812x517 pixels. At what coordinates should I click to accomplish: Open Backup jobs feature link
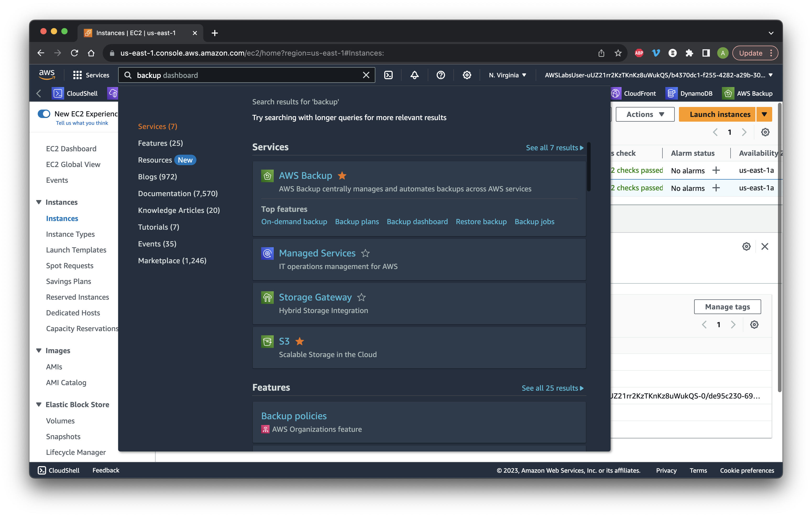534,221
